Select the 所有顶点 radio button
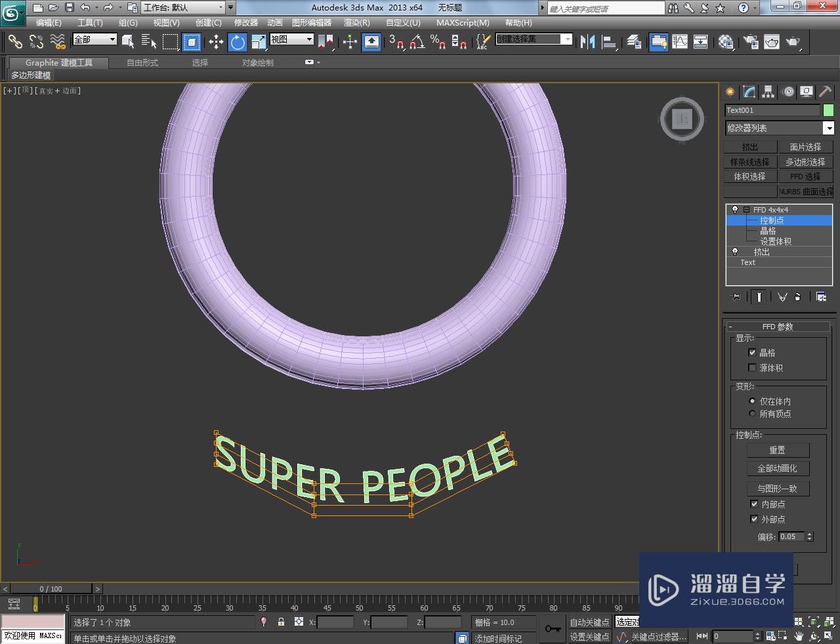 (x=752, y=413)
